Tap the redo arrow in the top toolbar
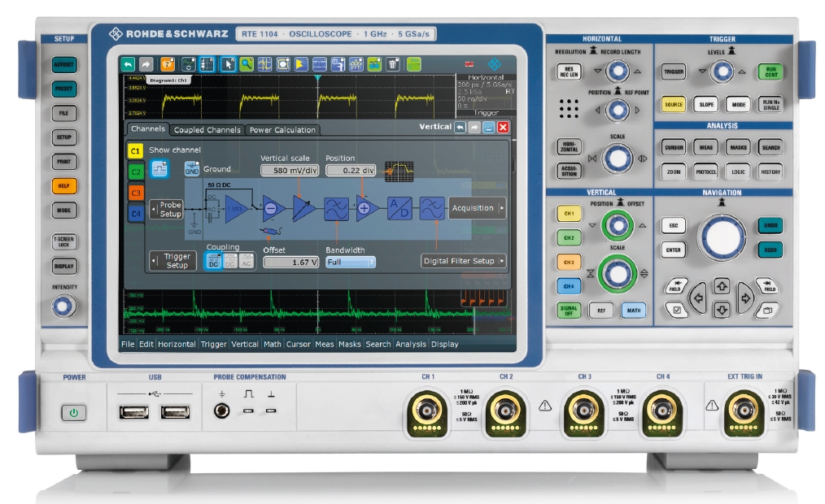This screenshot has height=504, width=825. 146,64
